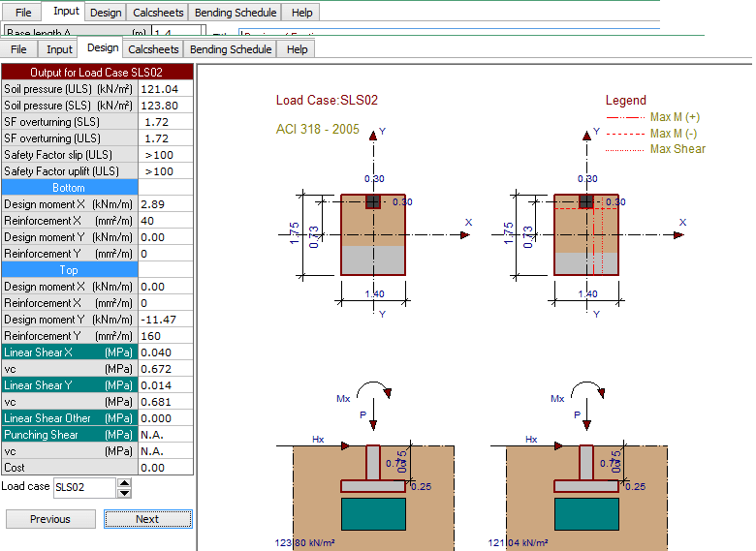Image resolution: width=756 pixels, height=551 pixels.
Task: Select vc value 0.681
Action: coord(166,402)
